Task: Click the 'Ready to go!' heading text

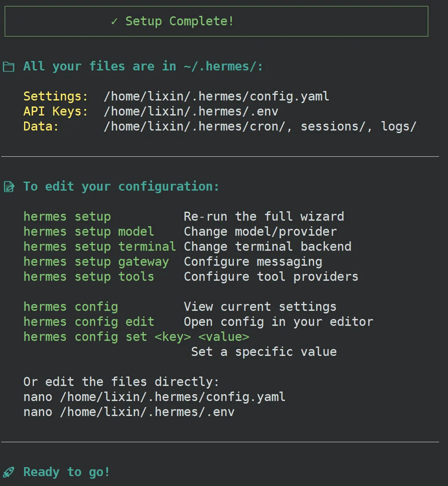Action: click(x=67, y=473)
